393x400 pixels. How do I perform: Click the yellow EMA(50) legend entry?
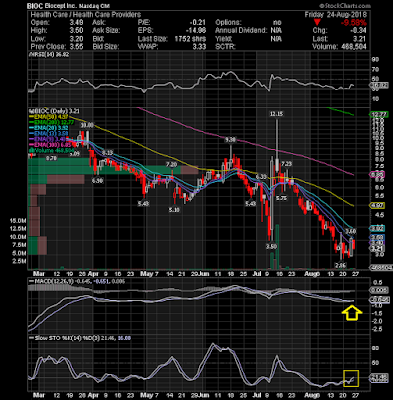tap(48, 117)
